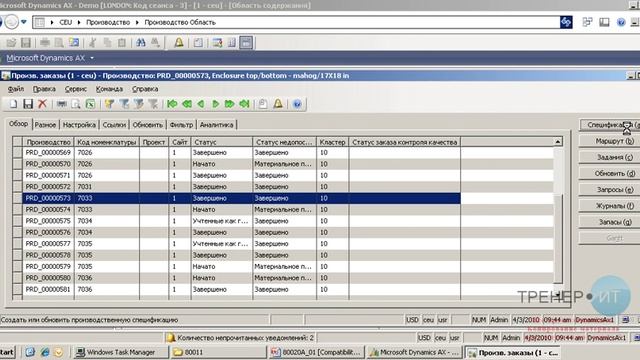
Task: Click cut scissors icon in main toolbar
Action: point(93,42)
